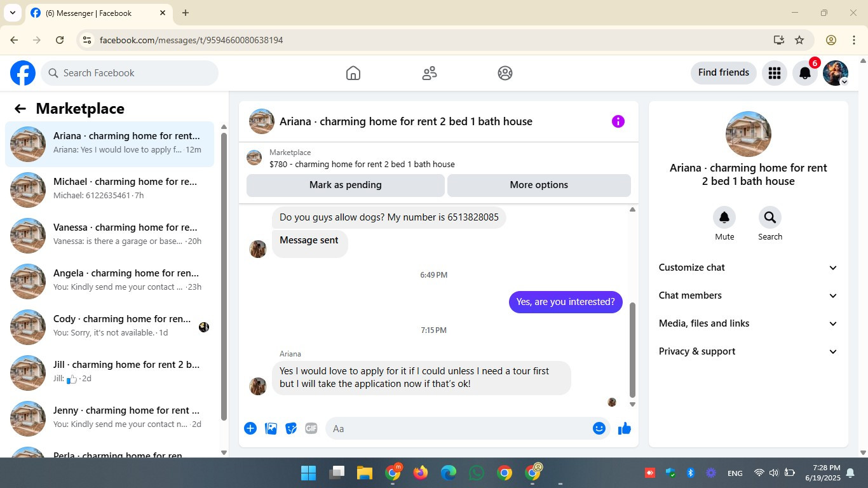This screenshot has height=488, width=868.
Task: Expand the Customize chat section
Action: (x=749, y=268)
